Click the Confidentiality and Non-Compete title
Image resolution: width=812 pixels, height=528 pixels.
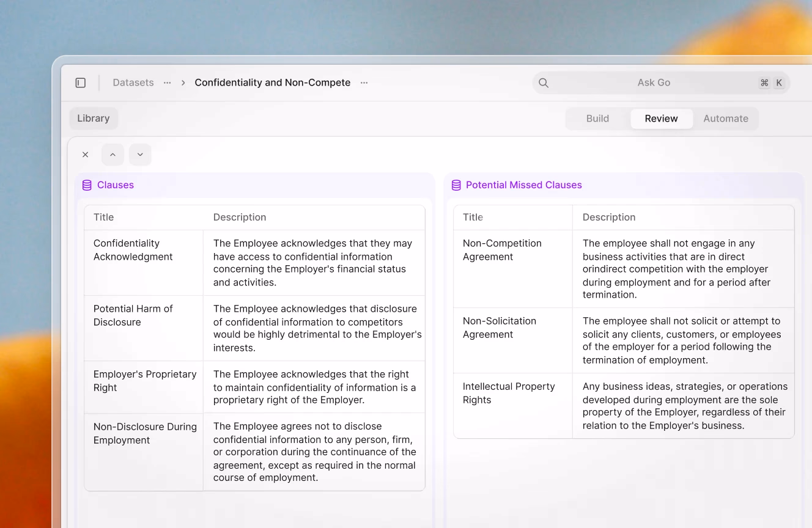[273, 82]
